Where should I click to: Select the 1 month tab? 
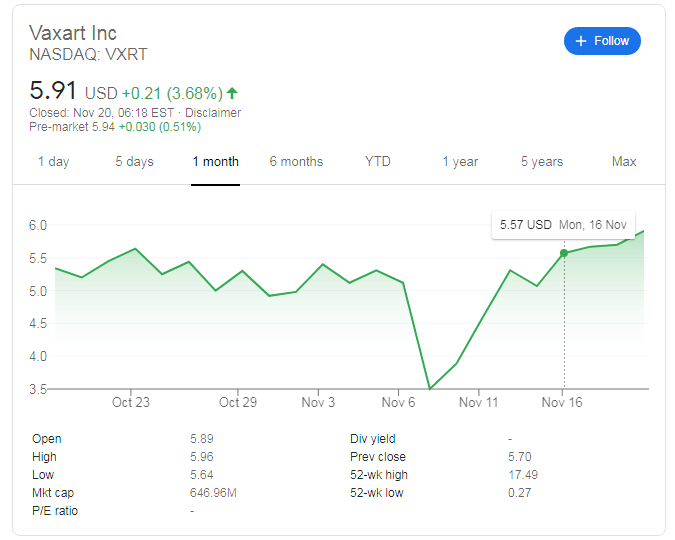[215, 162]
